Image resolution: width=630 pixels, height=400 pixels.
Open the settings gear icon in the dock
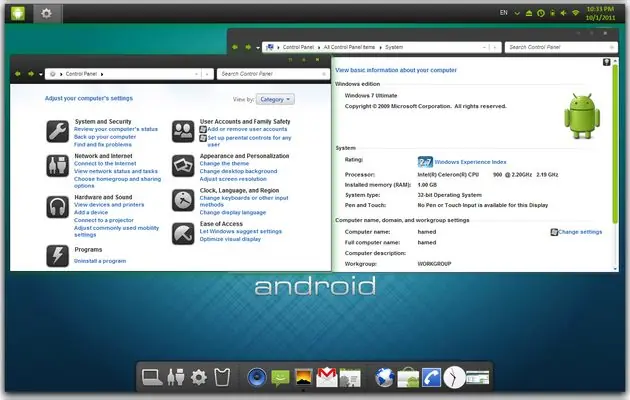[x=199, y=378]
